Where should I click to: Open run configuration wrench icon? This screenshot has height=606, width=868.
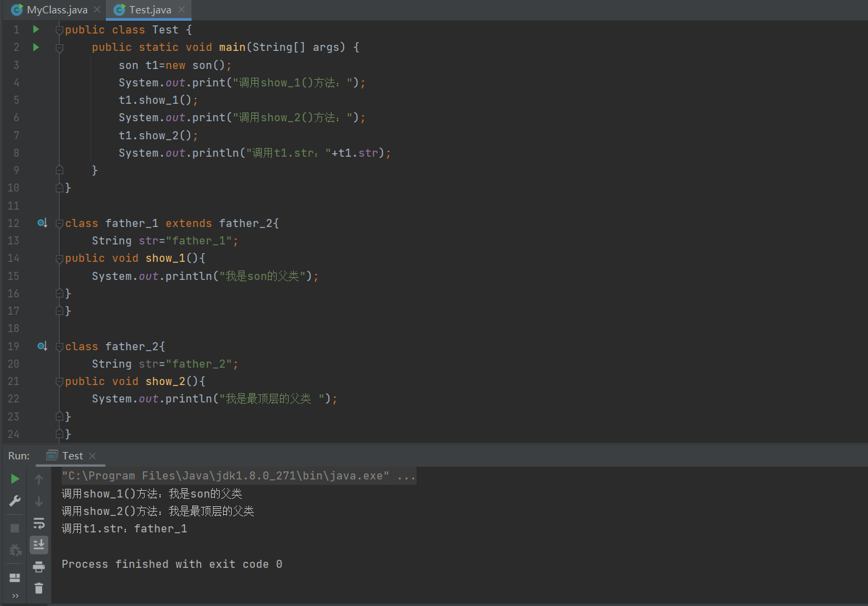point(15,501)
